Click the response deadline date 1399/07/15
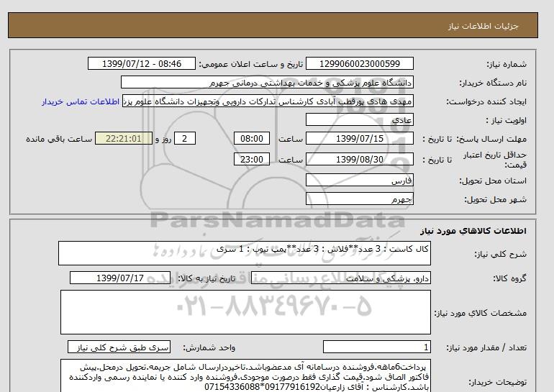 [359, 138]
